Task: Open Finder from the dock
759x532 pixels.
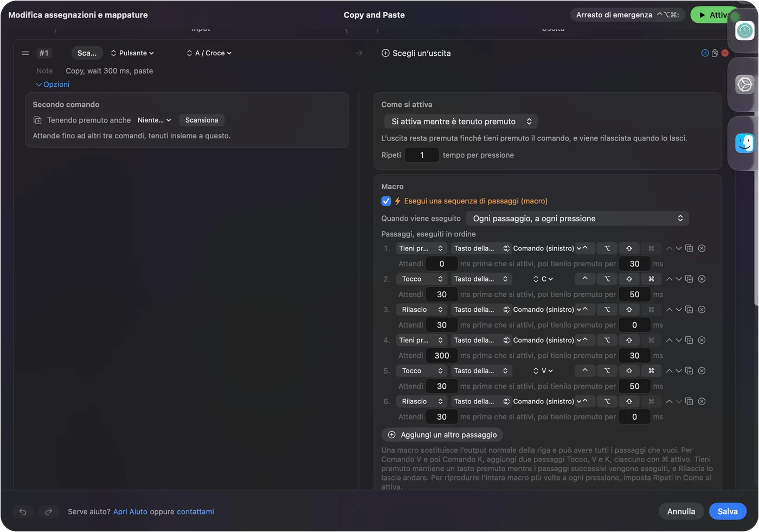Action: pos(745,143)
